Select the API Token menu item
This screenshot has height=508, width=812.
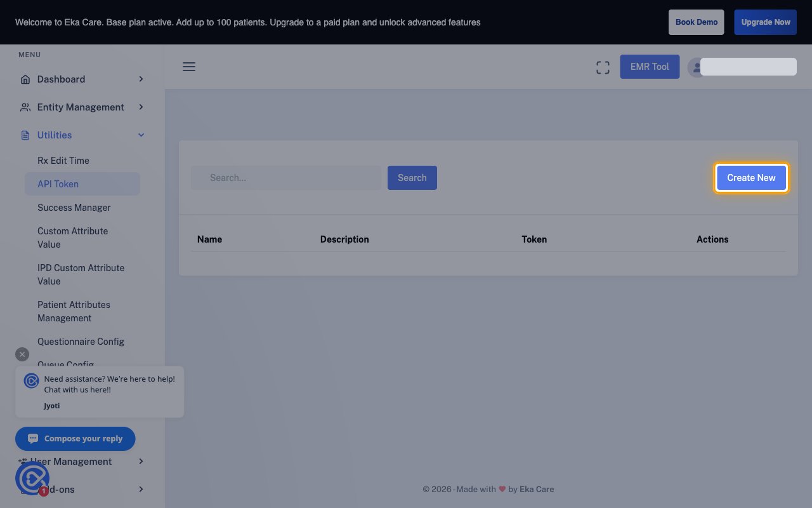(82, 184)
